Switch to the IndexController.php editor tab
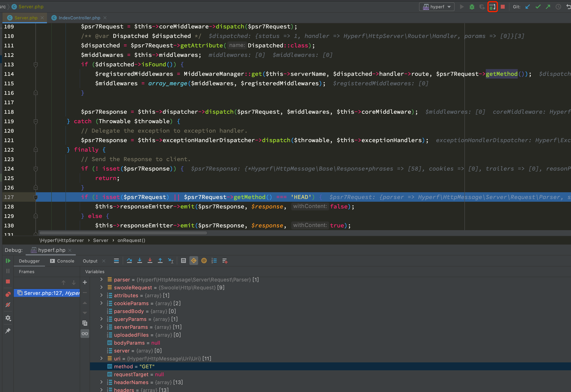 (x=79, y=18)
